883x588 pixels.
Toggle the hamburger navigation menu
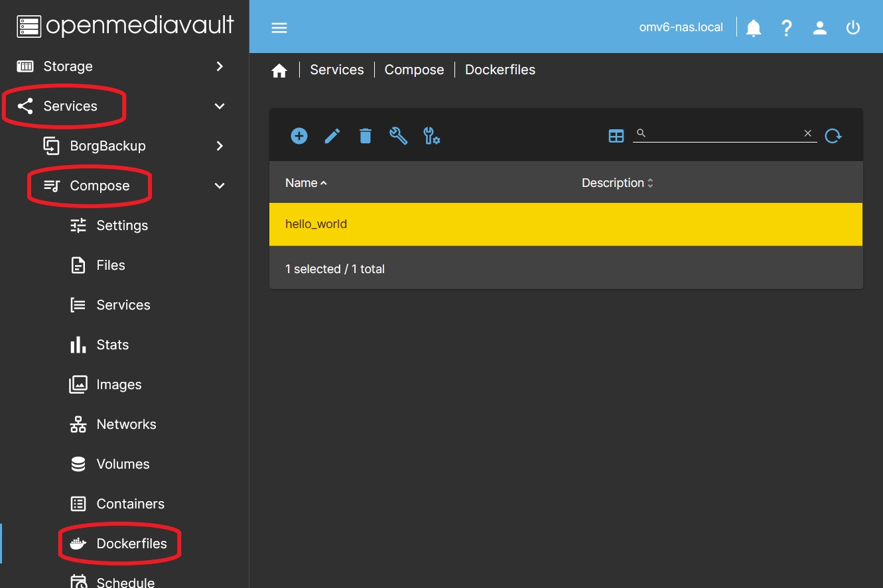pyautogui.click(x=279, y=28)
